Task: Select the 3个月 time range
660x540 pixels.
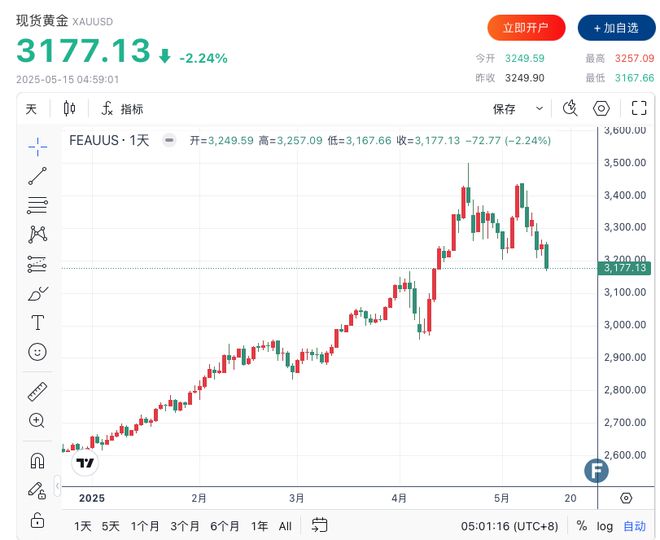Action: (185, 526)
